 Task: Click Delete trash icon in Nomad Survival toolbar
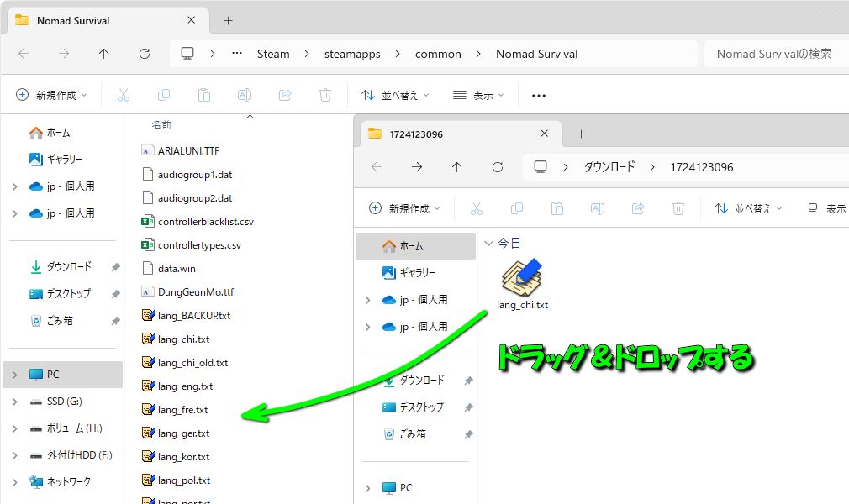click(x=324, y=95)
